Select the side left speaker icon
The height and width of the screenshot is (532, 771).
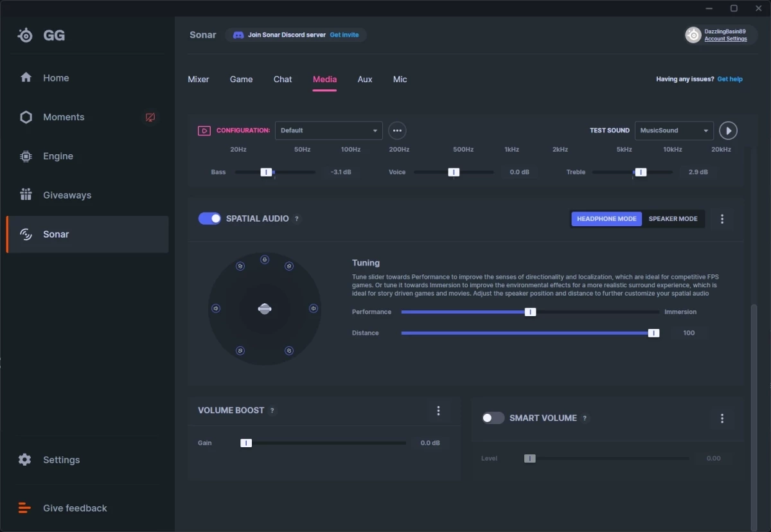[x=216, y=308]
